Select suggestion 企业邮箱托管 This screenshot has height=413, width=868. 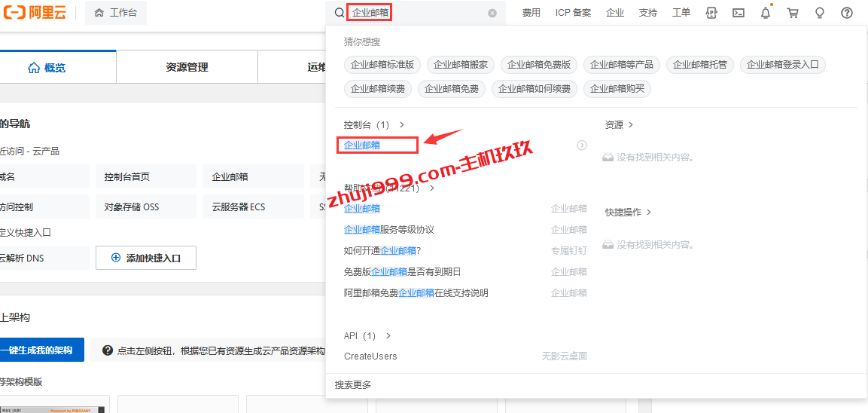click(700, 64)
